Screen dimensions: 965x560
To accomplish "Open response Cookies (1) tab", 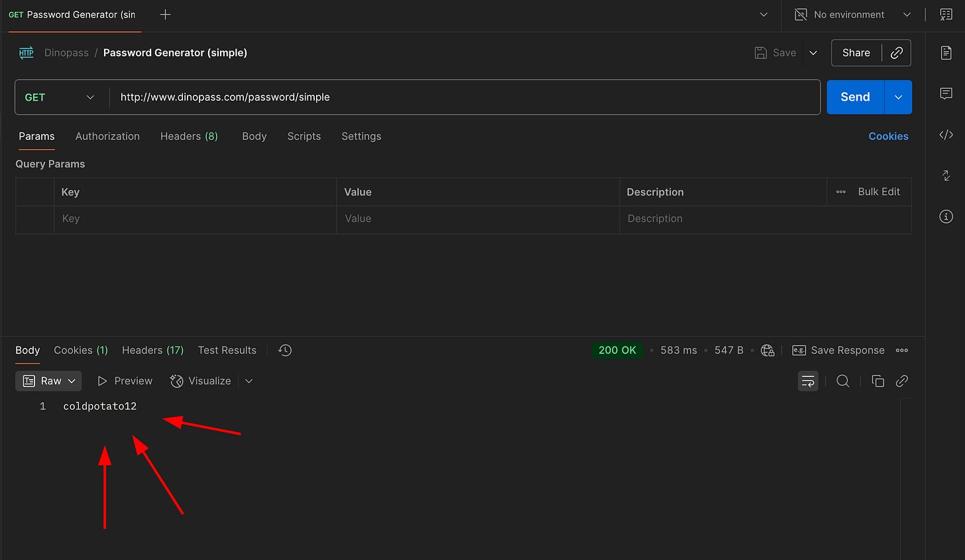I will (81, 351).
